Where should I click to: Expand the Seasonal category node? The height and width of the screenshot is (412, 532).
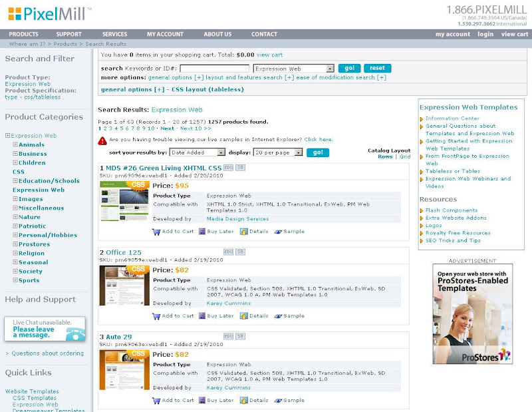tap(15, 262)
